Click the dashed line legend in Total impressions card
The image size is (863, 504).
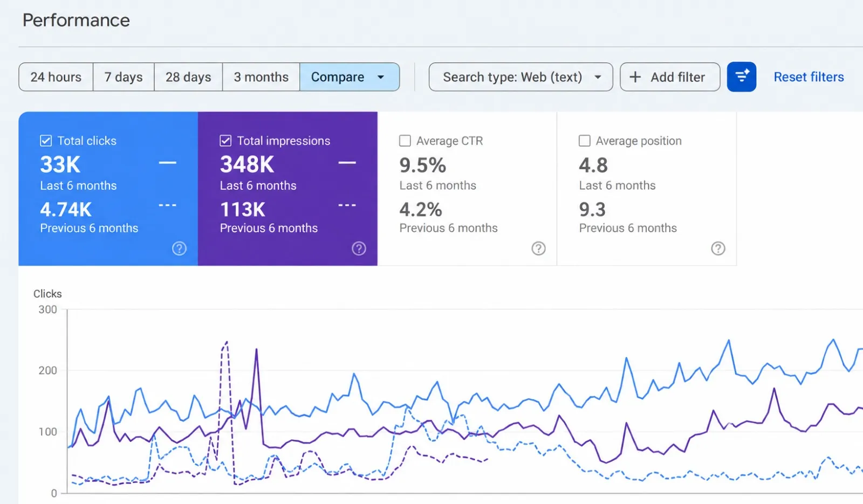pyautogui.click(x=347, y=205)
